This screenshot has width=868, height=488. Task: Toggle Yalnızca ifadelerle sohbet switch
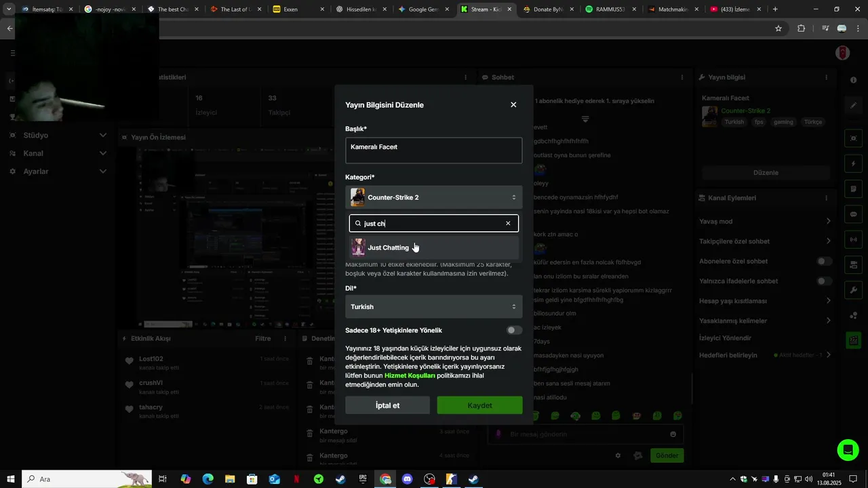tap(824, 281)
